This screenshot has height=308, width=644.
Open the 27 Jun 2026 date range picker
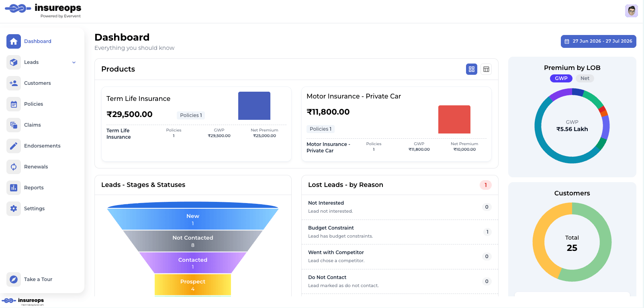pyautogui.click(x=599, y=41)
